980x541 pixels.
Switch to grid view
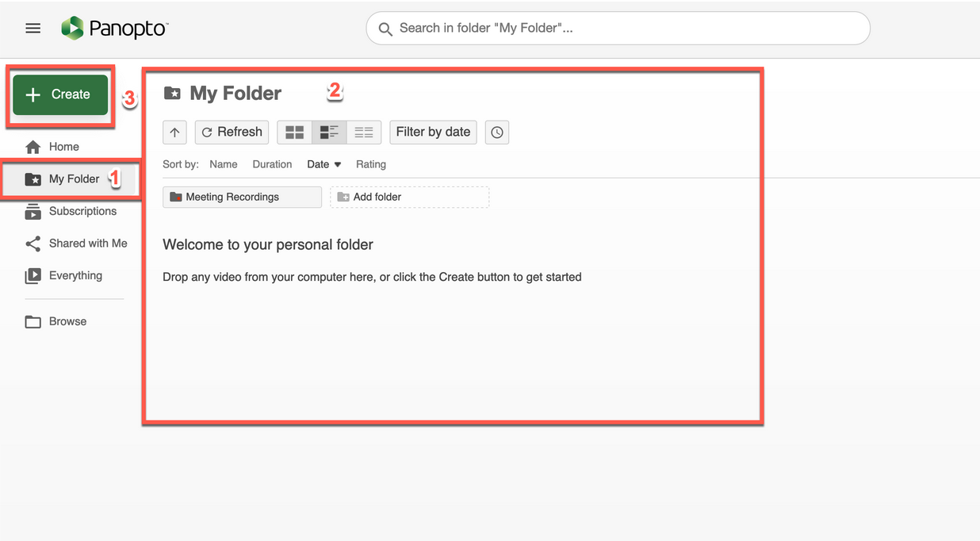coord(295,132)
